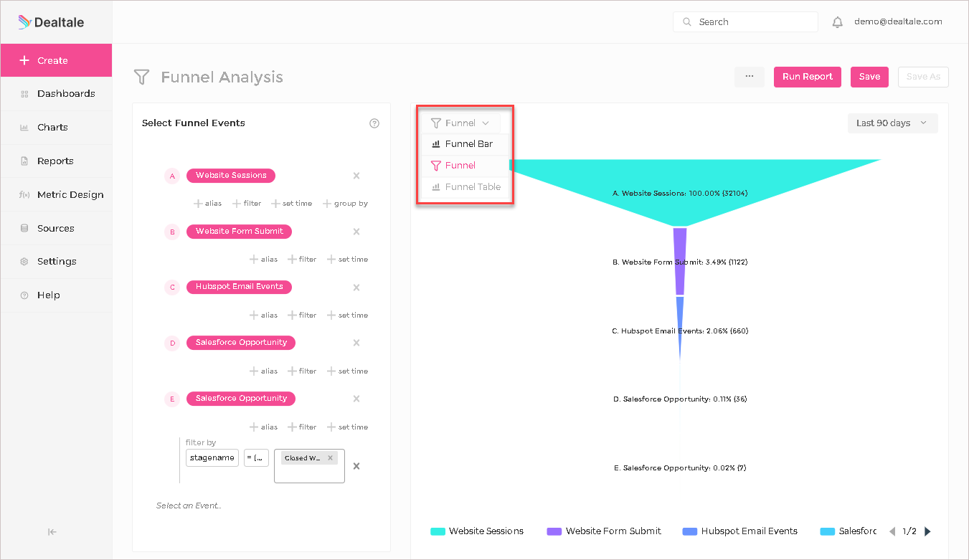Click the Create button

[57, 61]
